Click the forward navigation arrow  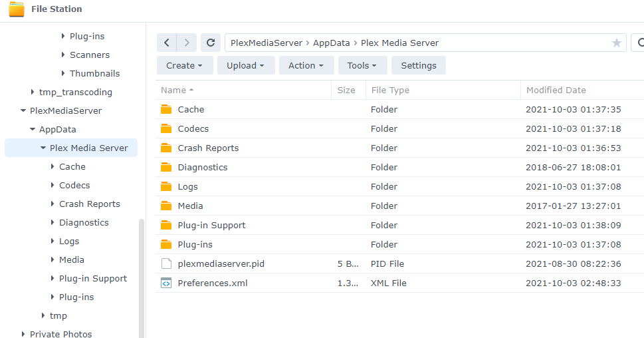pos(187,43)
